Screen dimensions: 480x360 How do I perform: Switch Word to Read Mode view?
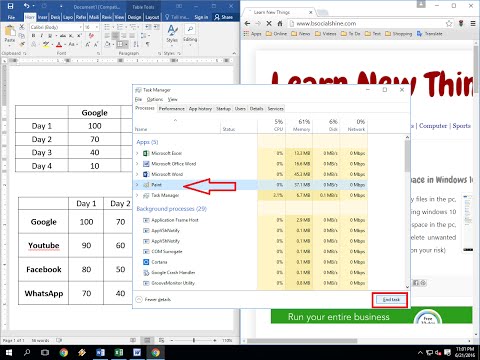click(133, 340)
